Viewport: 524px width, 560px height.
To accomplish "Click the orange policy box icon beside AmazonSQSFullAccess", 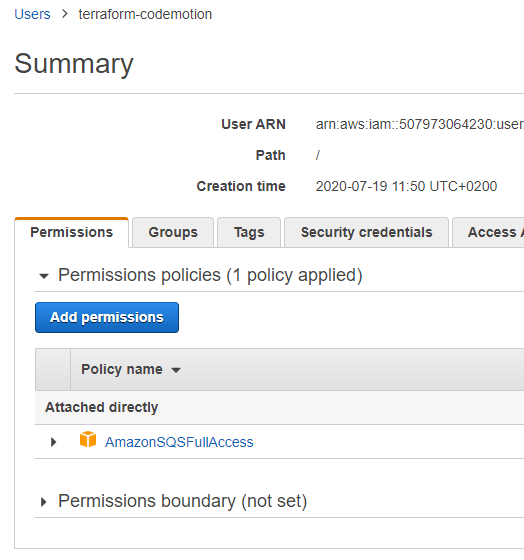I will (88, 440).
